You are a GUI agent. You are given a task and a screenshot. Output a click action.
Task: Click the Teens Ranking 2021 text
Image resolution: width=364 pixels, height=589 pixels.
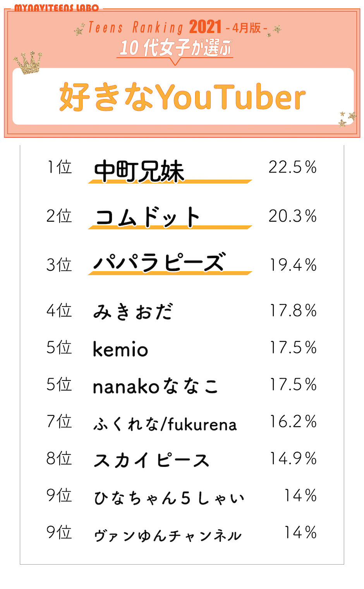155,28
